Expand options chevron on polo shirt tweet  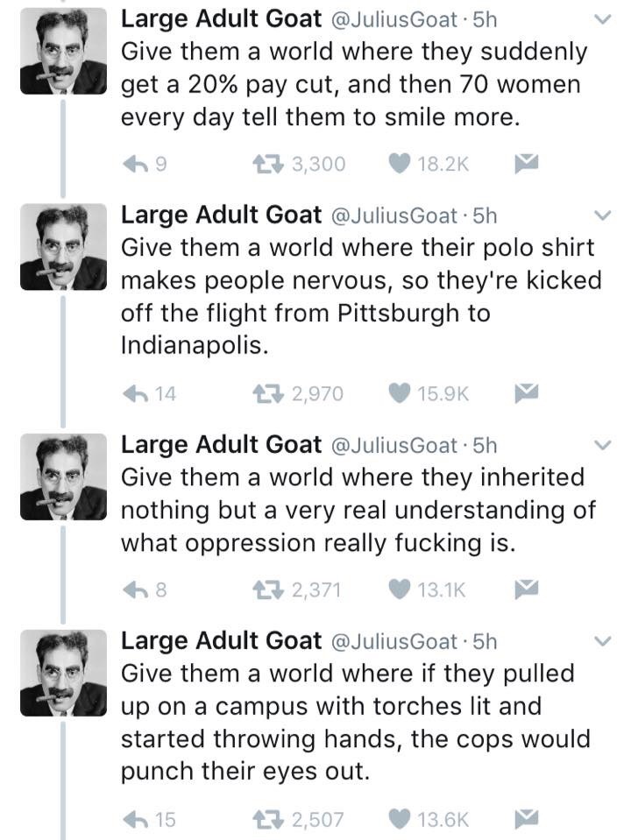[602, 215]
